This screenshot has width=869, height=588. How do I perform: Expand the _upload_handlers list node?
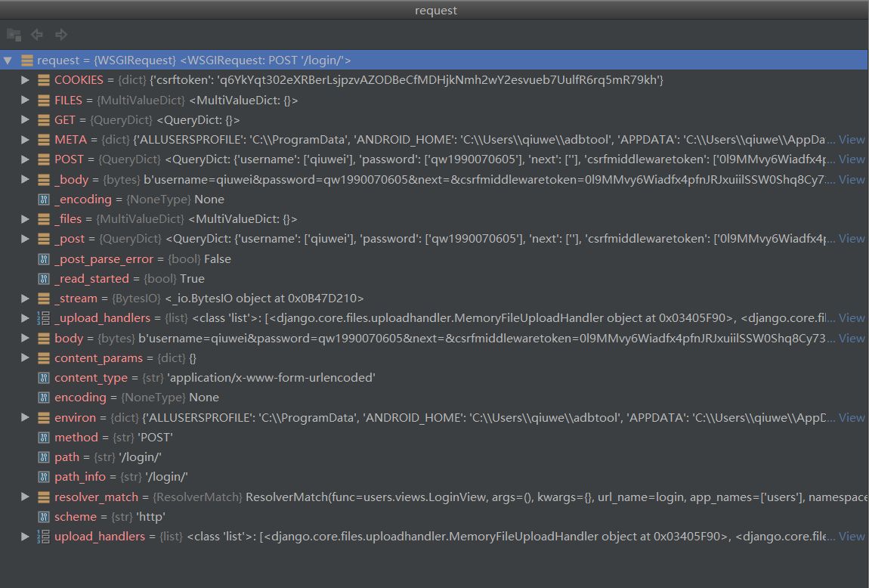(25, 318)
